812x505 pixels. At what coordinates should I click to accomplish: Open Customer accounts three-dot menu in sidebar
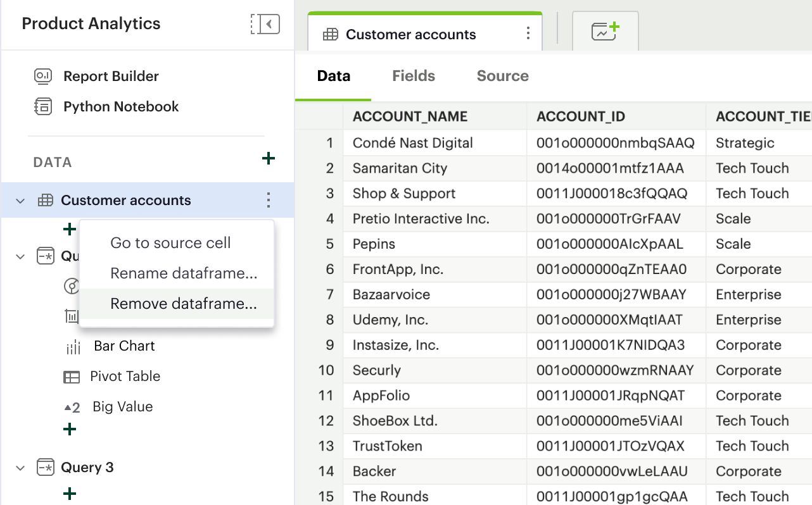pos(269,201)
